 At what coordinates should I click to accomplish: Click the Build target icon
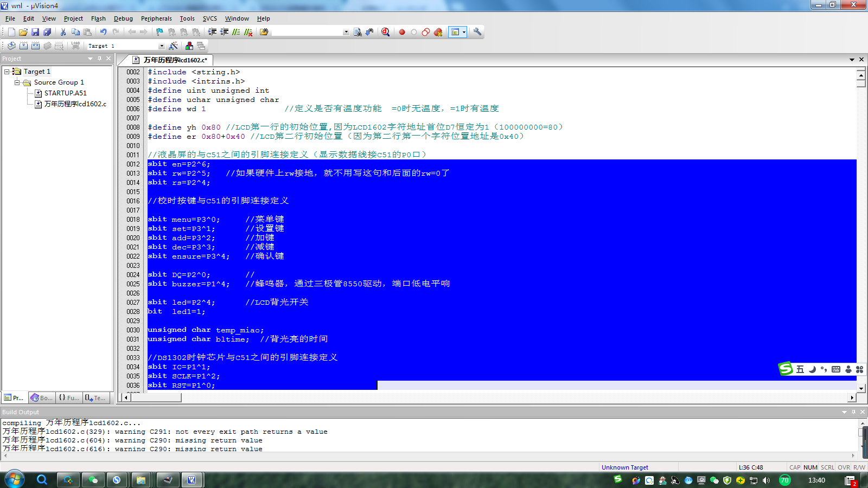(23, 46)
